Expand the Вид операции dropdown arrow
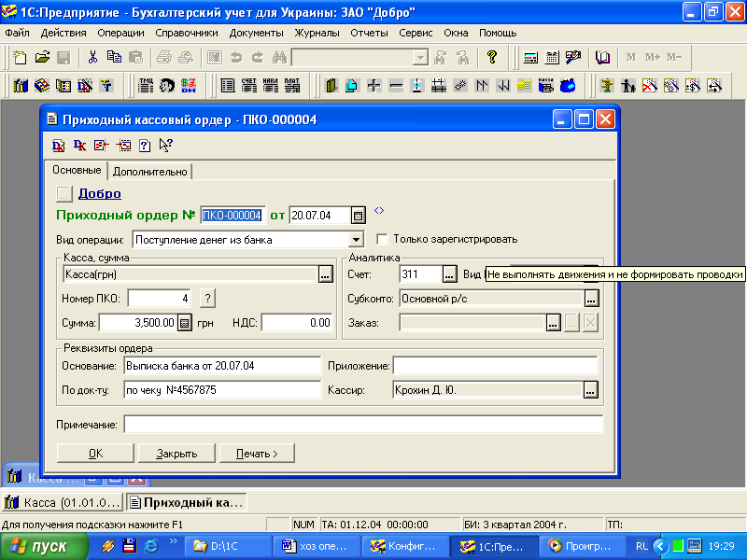Screen dimensions: 747x560 [356, 240]
